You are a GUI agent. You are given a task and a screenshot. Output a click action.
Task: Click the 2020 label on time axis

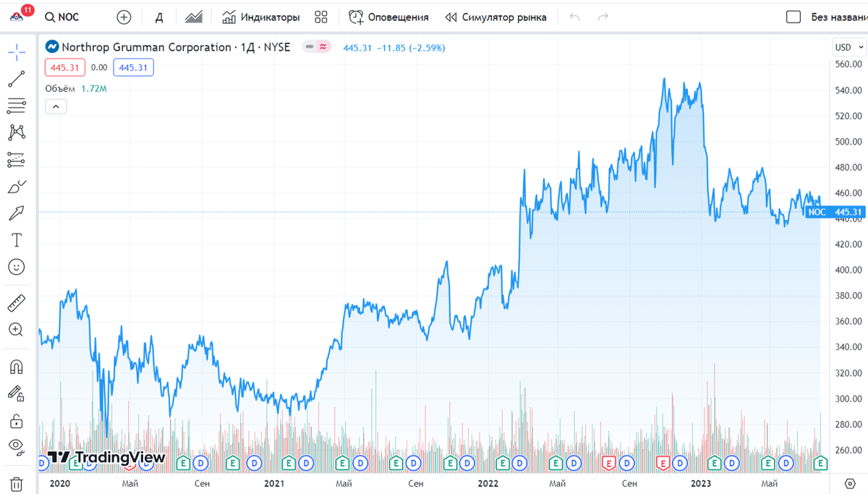tap(60, 483)
